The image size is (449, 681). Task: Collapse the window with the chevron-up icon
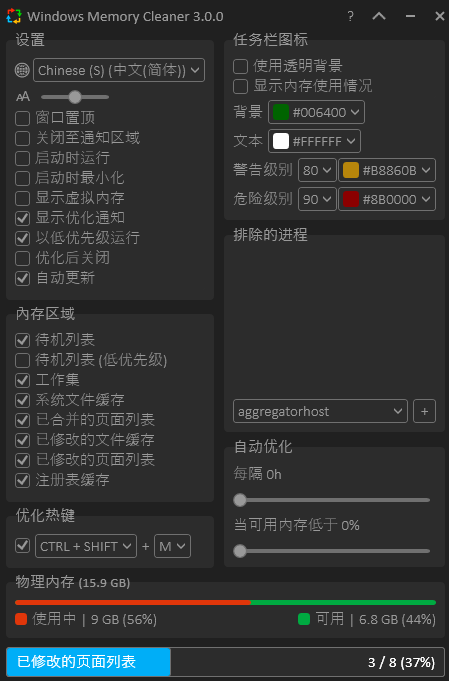pos(379,17)
